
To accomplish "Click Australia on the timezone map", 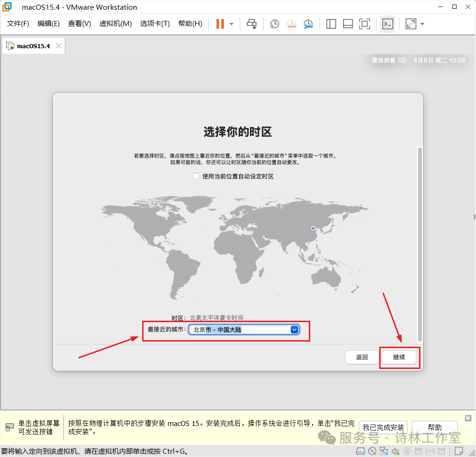I will pyautogui.click(x=326, y=277).
